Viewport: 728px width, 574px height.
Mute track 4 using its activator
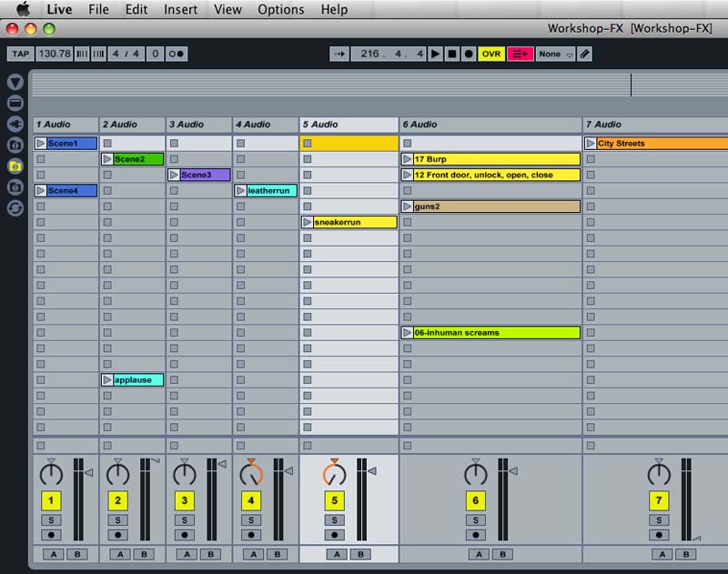point(251,500)
